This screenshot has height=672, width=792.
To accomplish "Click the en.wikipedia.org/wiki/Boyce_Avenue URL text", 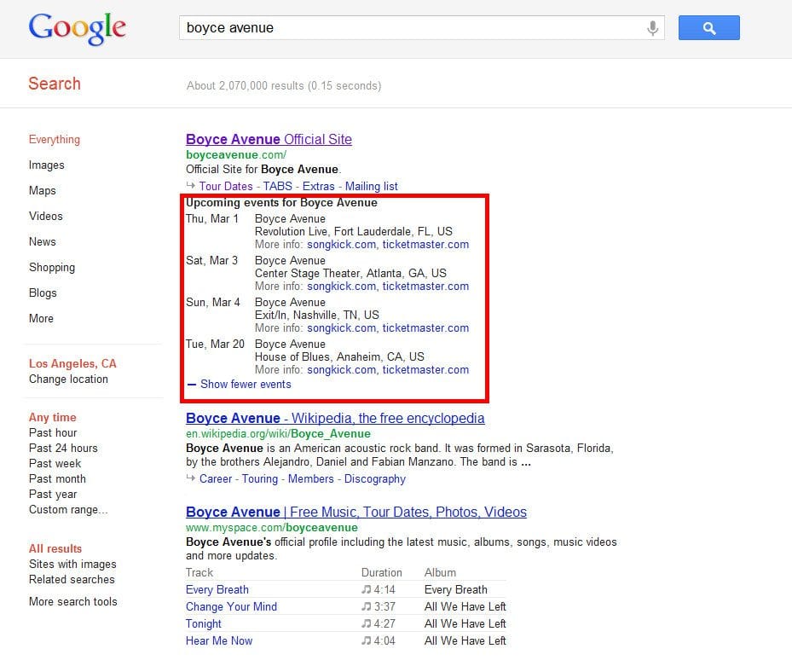I will [x=278, y=434].
